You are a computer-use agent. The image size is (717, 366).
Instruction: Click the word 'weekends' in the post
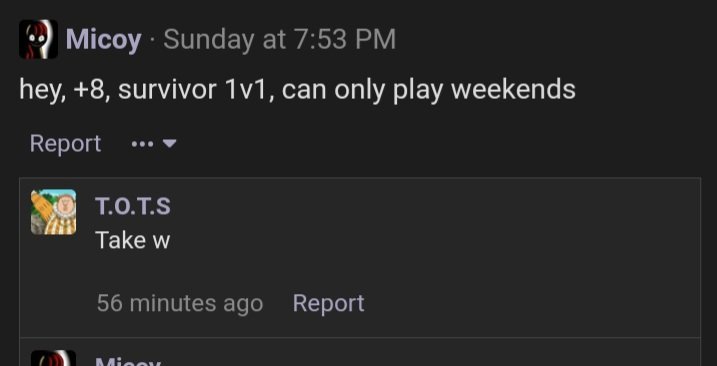click(513, 89)
